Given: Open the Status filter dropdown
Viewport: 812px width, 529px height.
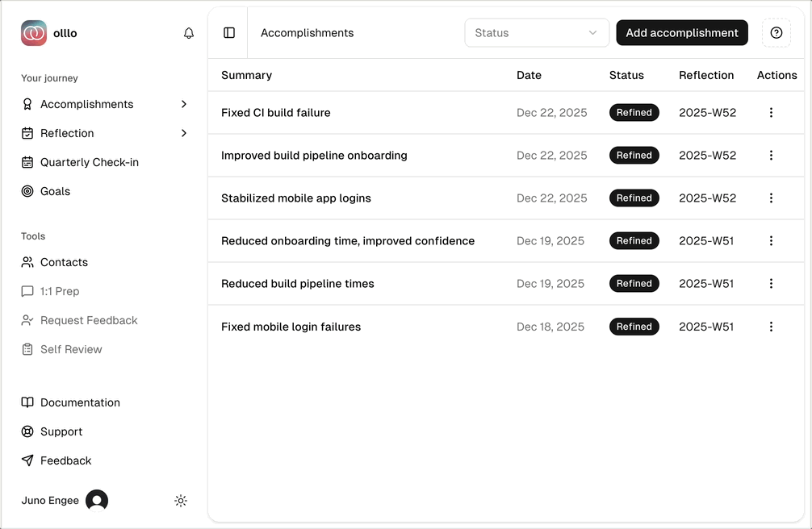Looking at the screenshot, I should pos(536,33).
